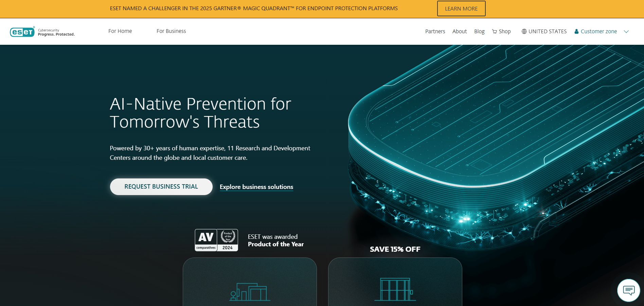
Task: Click the ESET logo
Action: [22, 32]
